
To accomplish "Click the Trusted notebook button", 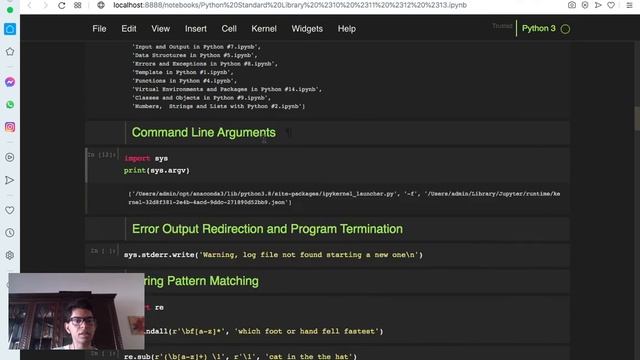I will [x=502, y=26].
